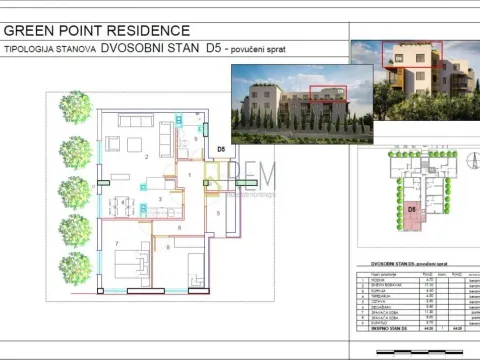Click the single bed in room 8
The image size is (480, 360).
[x=196, y=269]
